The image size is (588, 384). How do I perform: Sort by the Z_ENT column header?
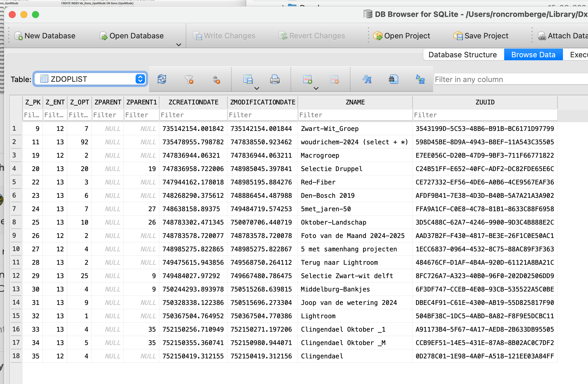55,102
